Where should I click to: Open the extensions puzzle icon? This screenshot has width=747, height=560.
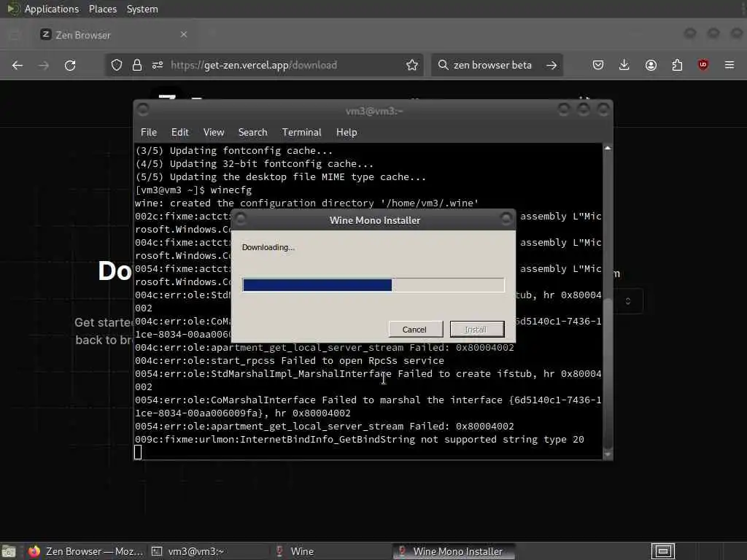pos(677,65)
